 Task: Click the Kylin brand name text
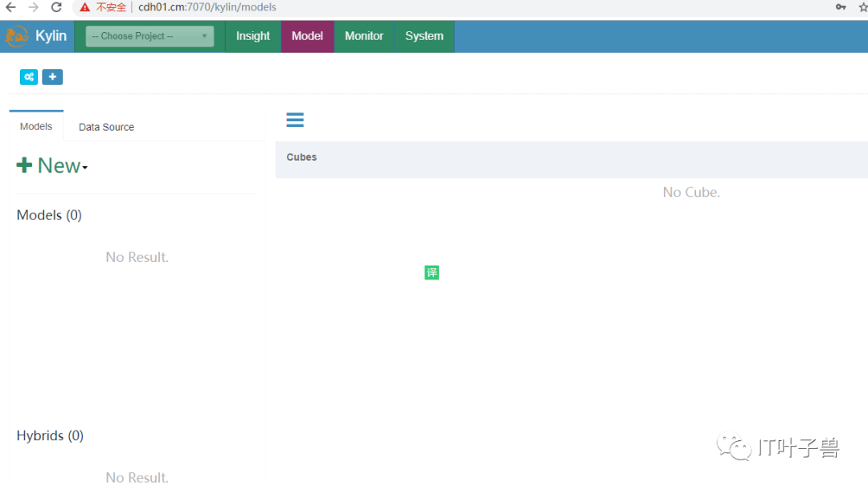pos(51,36)
